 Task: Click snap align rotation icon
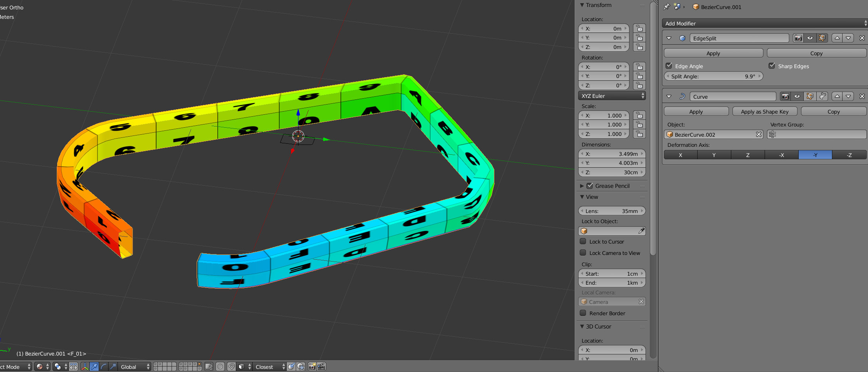click(x=292, y=367)
